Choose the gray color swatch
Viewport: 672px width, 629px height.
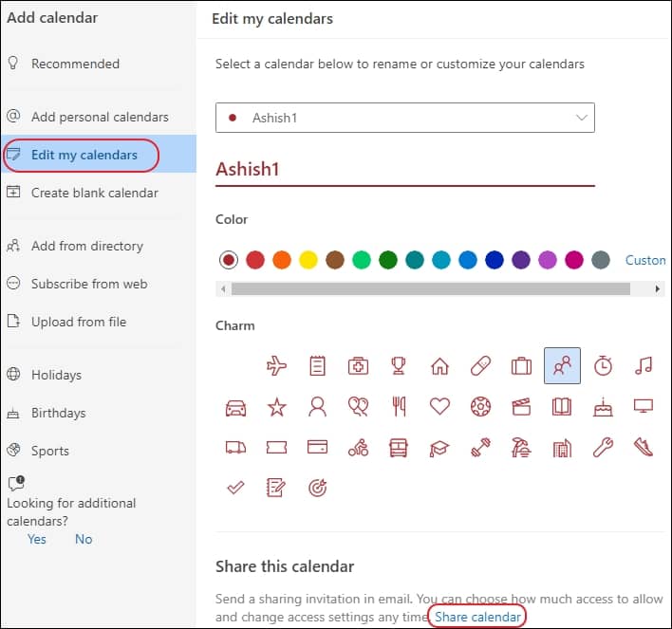tap(601, 260)
